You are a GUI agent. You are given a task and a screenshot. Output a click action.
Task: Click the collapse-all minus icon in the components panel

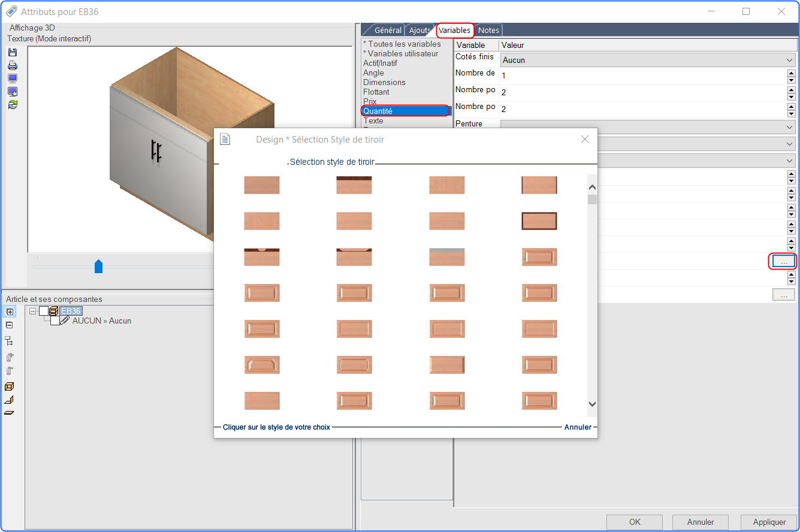[x=10, y=325]
